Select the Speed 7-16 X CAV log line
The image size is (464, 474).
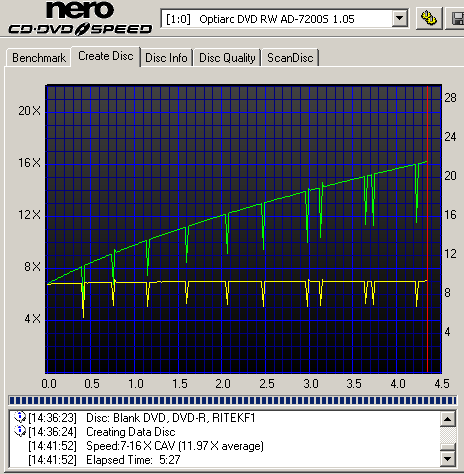point(146,446)
